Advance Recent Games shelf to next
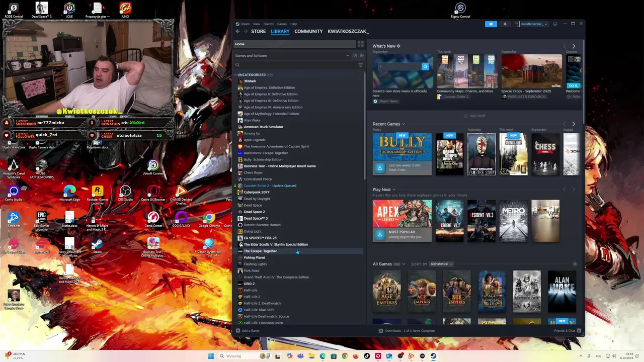Screen dimensions: 644x362 click(574, 124)
